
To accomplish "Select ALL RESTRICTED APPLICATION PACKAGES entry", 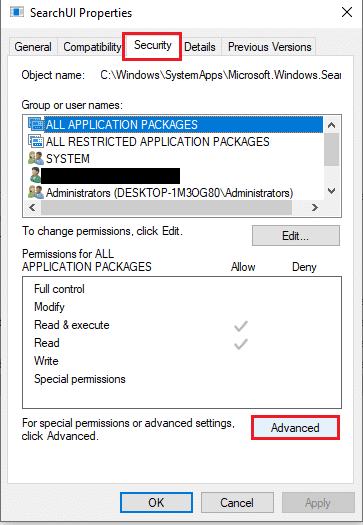I will click(157, 141).
